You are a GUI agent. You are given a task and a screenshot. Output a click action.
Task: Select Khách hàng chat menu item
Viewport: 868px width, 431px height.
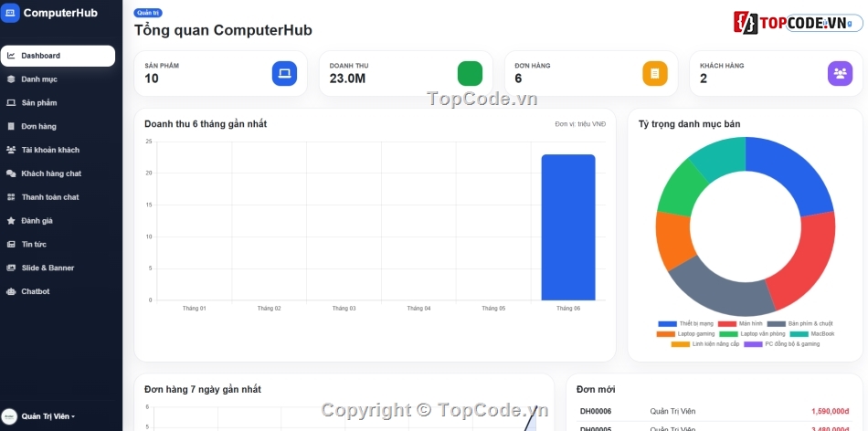coord(58,173)
